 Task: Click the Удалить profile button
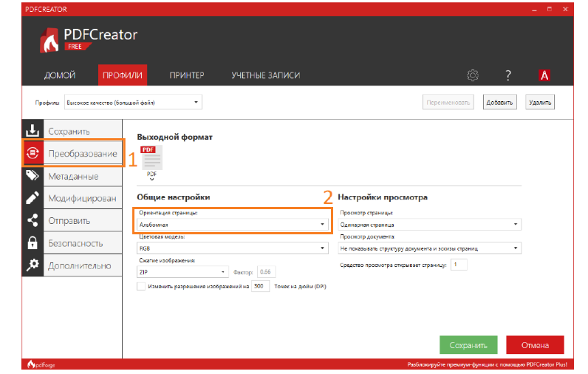click(540, 102)
